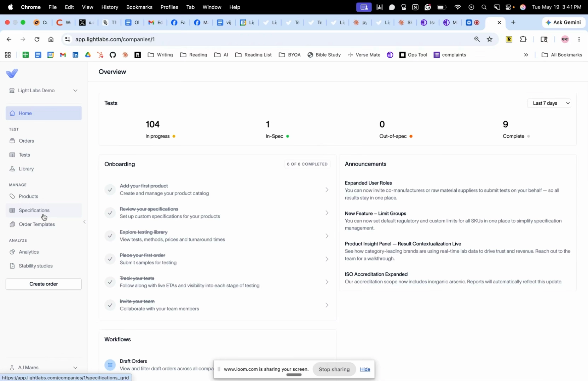Bookmark this page with the star

490,39
